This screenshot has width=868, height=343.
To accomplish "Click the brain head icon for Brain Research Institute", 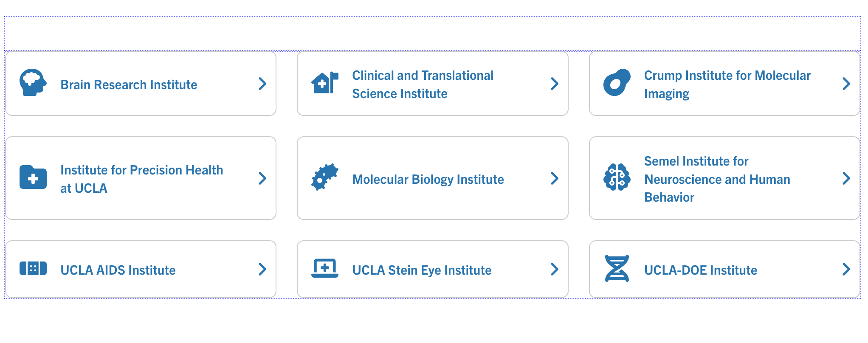I will [33, 82].
